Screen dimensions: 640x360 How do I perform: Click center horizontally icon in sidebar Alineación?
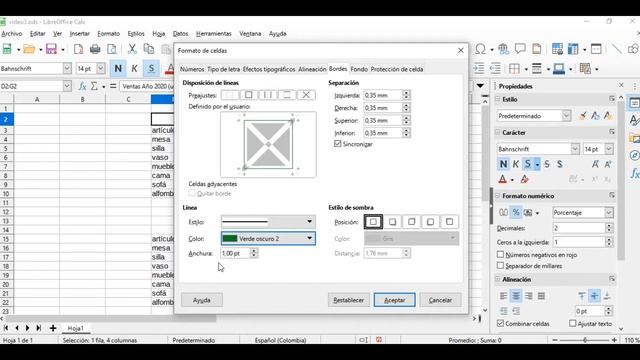point(516,296)
